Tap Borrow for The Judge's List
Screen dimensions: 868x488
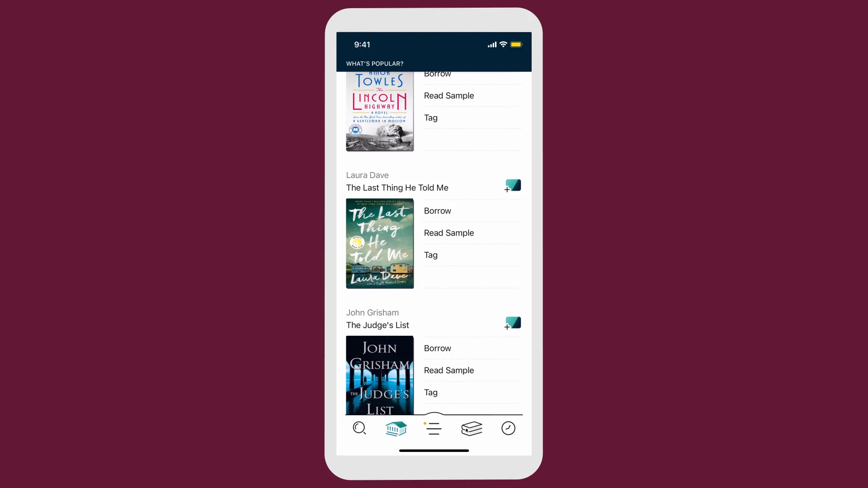click(438, 348)
